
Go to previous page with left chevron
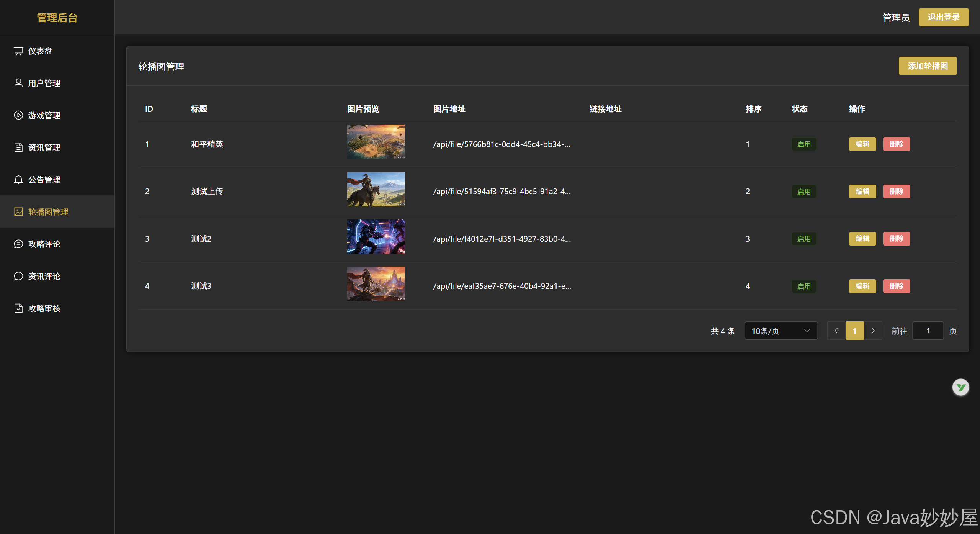click(836, 331)
